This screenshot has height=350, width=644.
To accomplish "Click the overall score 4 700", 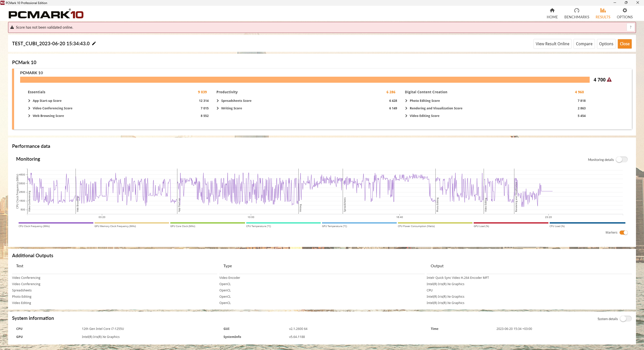I will point(599,80).
